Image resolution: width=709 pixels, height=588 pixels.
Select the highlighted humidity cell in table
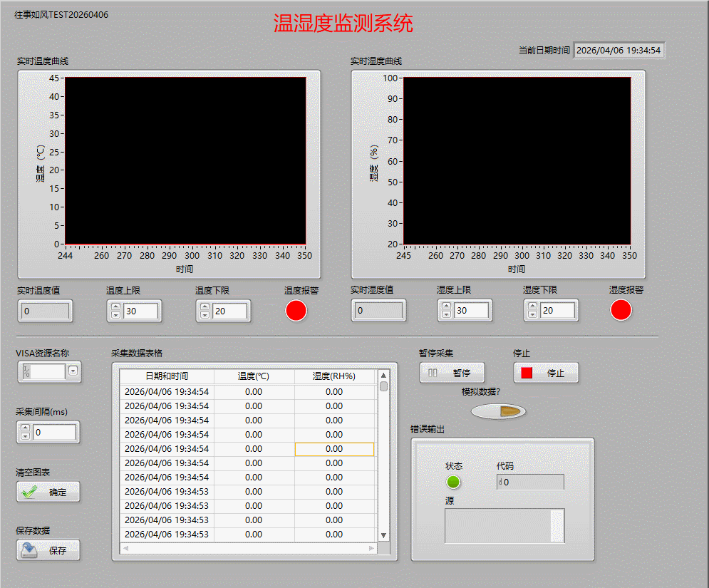[334, 449]
